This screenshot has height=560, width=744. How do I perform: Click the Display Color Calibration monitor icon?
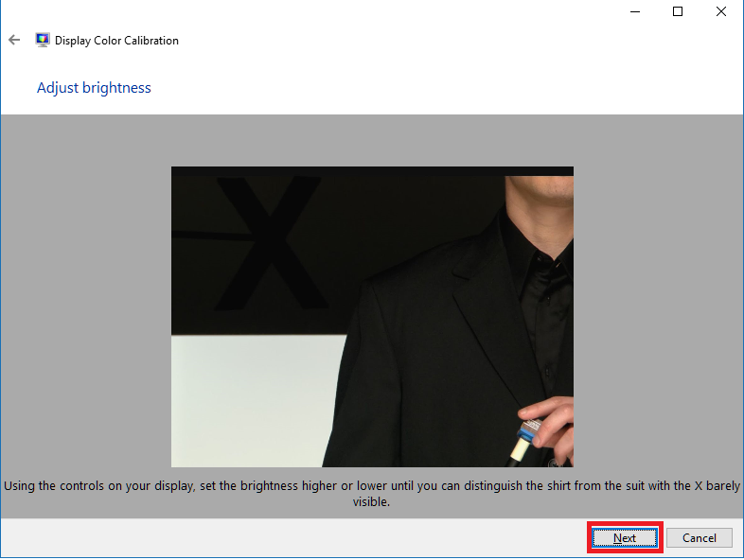[43, 40]
